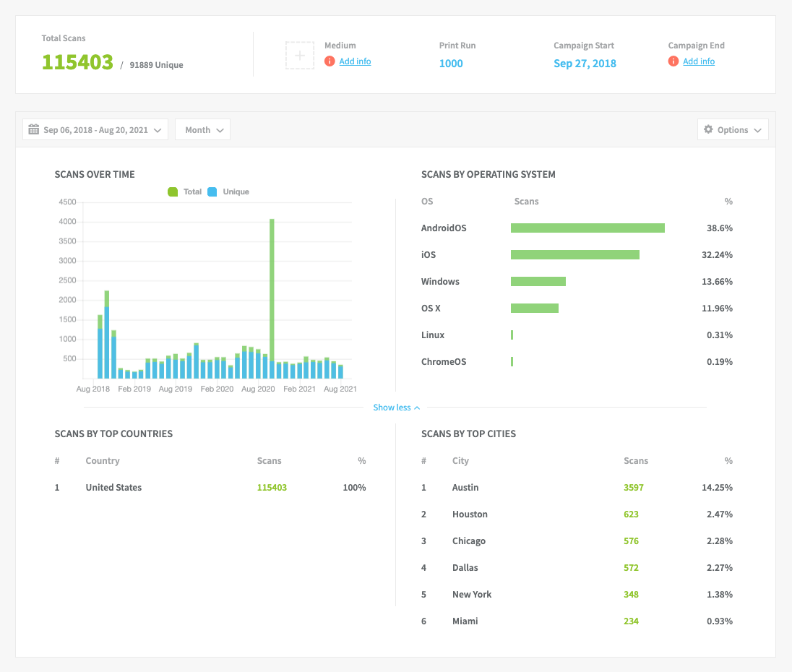The image size is (792, 672).
Task: Click the tall spike bar in scans chart
Action: pyautogui.click(x=272, y=289)
